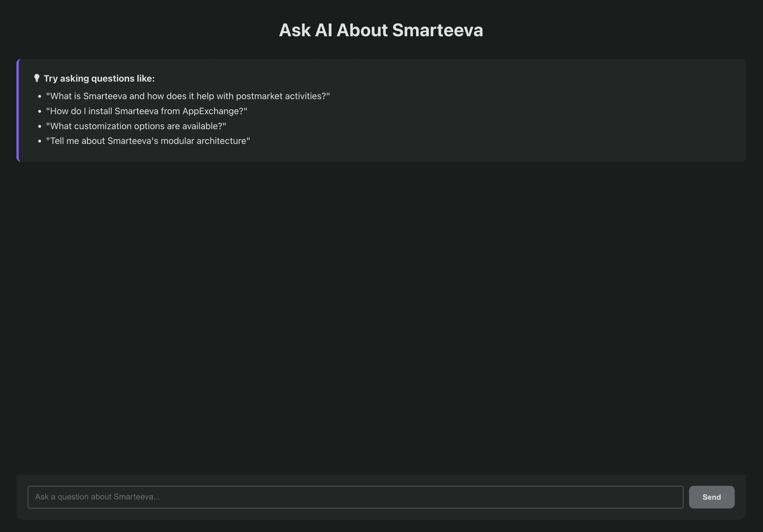The image size is (763, 532).
Task: Click the purple accent bar on the tips box
Action: pyautogui.click(x=18, y=110)
